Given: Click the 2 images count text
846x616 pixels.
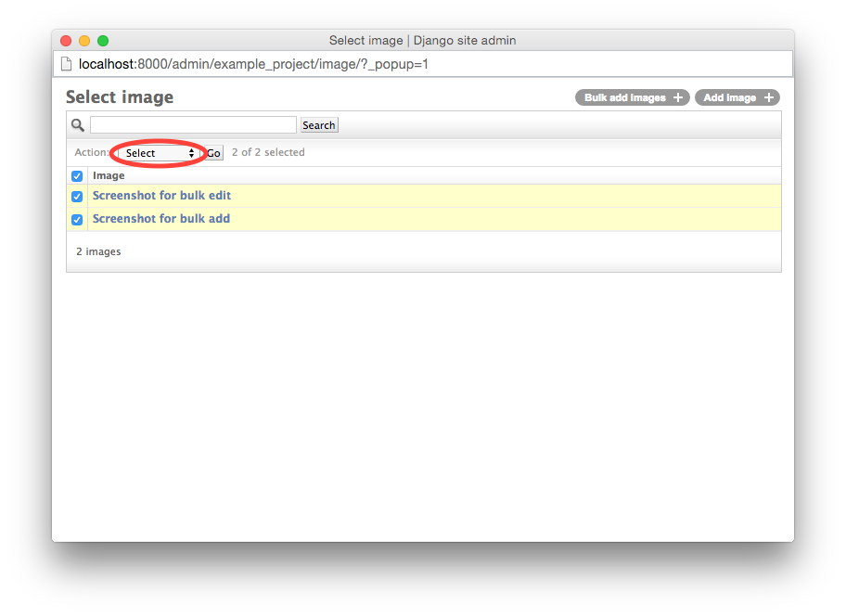Looking at the screenshot, I should tap(98, 251).
